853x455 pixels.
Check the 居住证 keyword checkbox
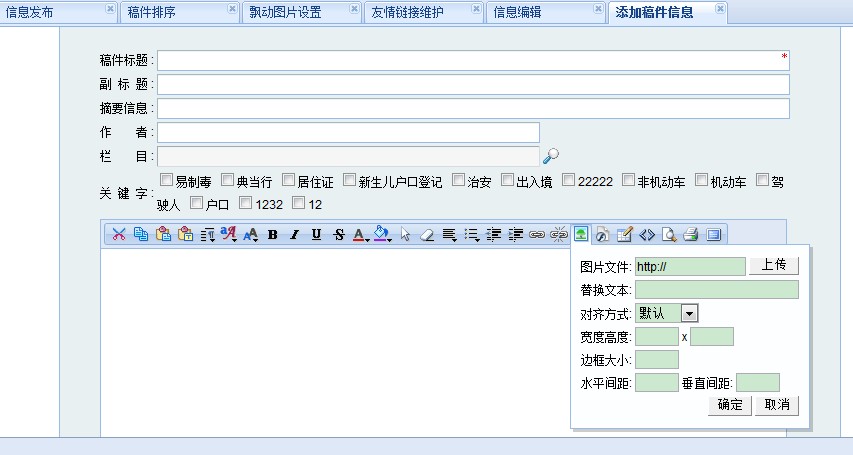[x=288, y=180]
